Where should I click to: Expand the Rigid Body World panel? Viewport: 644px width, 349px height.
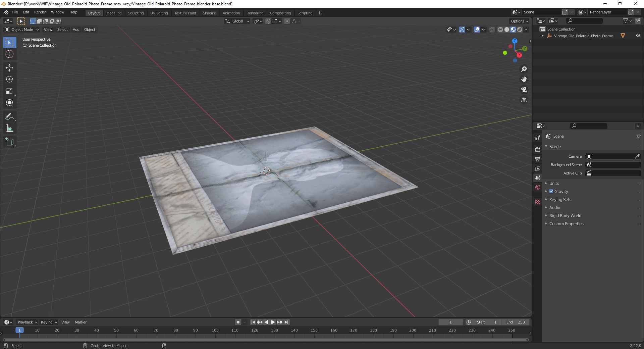coord(565,215)
